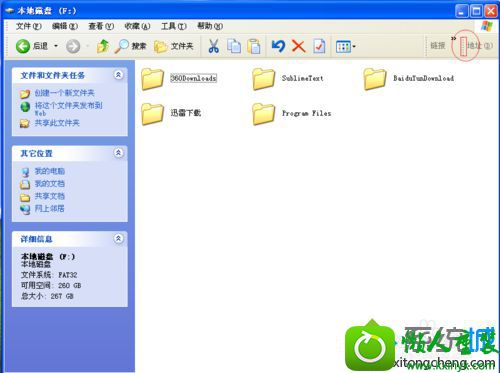The width and height of the screenshot is (500, 373).
Task: Select the SublimeText folder
Action: [288, 79]
